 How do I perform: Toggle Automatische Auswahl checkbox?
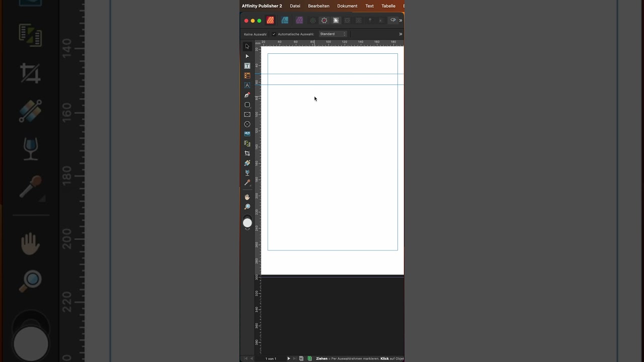274,34
